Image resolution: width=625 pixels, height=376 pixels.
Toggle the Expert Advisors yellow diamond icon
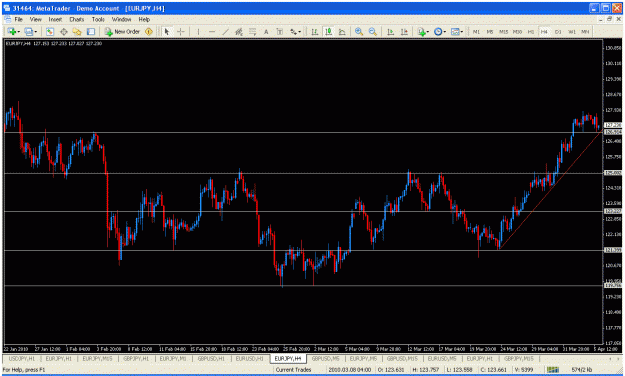[149, 31]
